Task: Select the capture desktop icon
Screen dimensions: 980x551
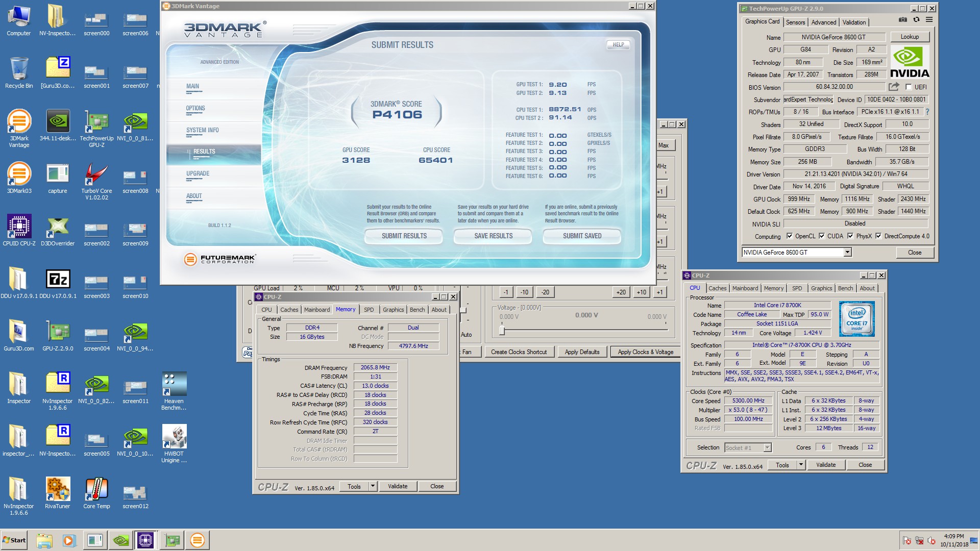Action: tap(58, 178)
